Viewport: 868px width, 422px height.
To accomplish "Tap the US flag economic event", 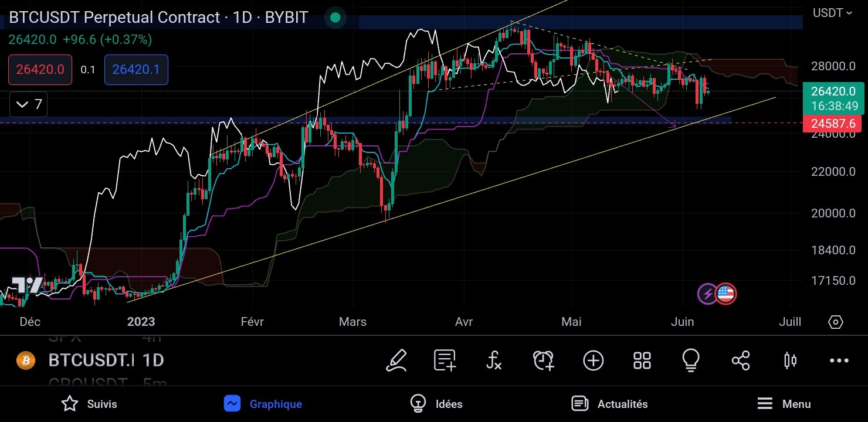I will 726,294.
